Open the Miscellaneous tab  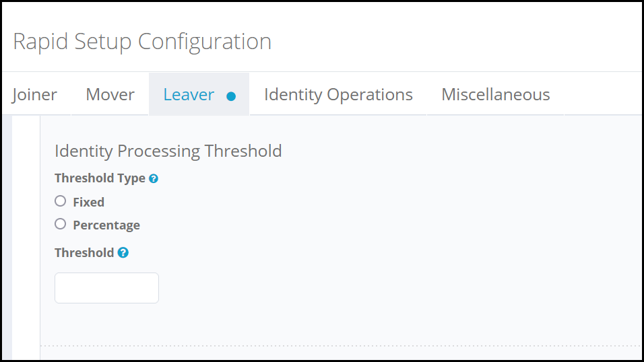point(495,95)
